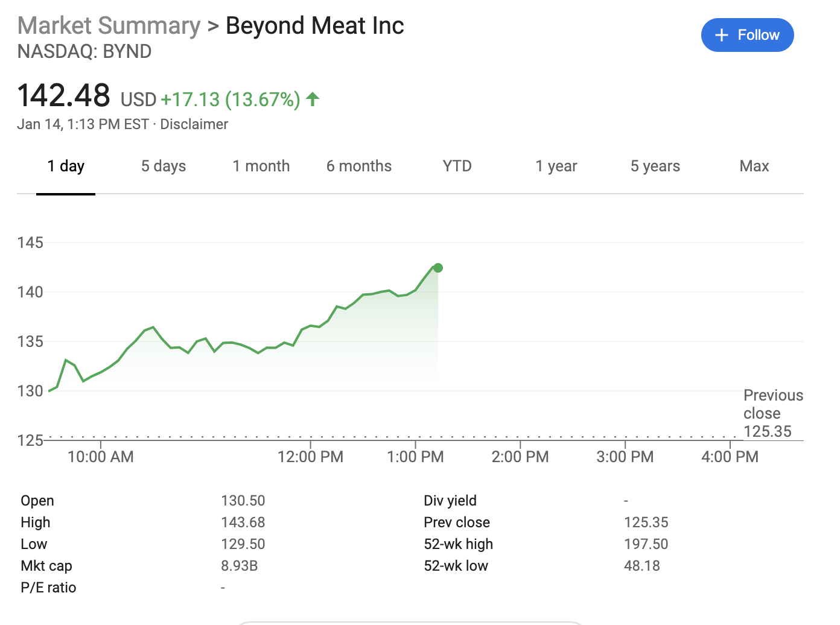Open the Market Summary link

109,26
